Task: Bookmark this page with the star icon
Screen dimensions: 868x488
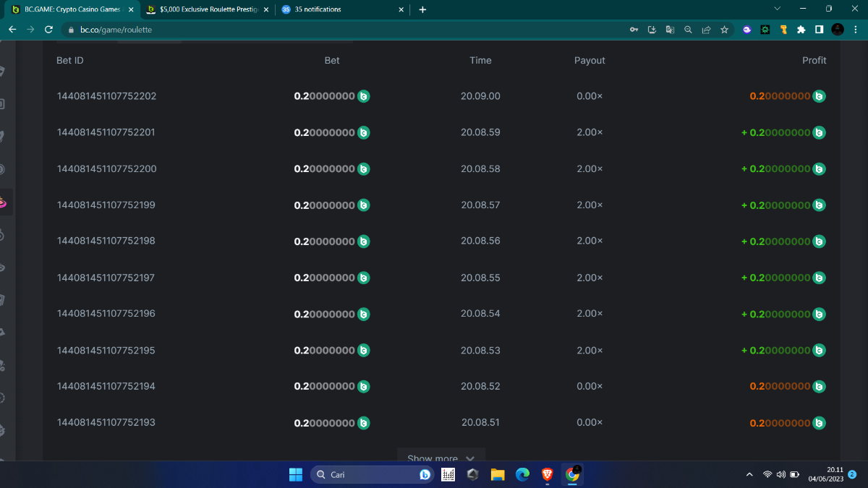Action: point(724,30)
